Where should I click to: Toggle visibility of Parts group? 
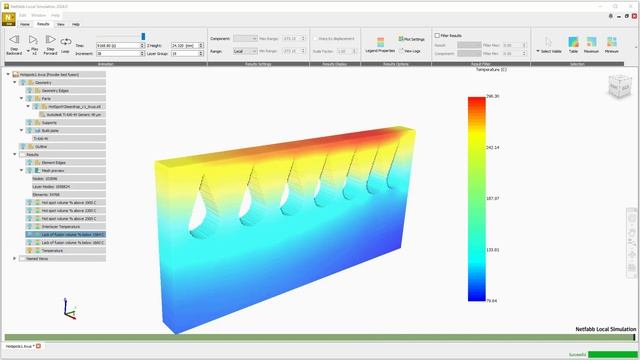pos(29,98)
